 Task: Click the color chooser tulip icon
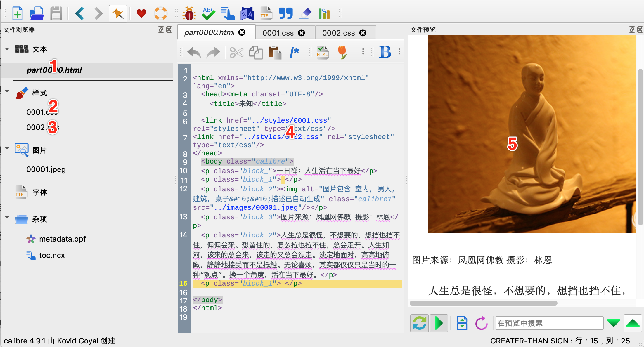point(342,52)
